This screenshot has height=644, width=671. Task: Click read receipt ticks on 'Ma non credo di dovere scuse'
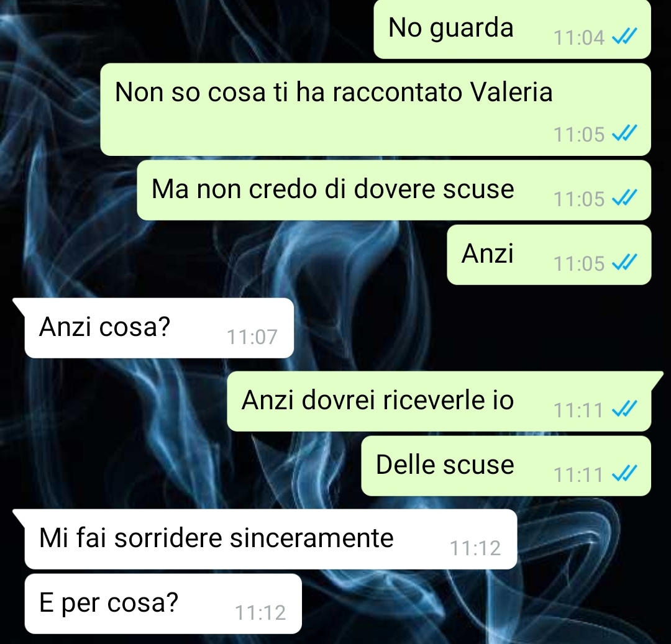coord(625,198)
